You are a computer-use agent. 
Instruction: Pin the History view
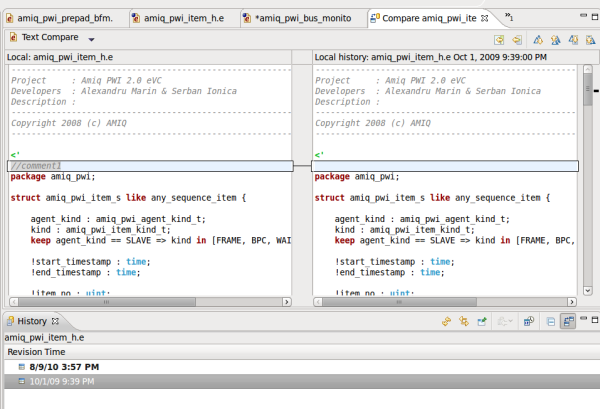click(482, 321)
